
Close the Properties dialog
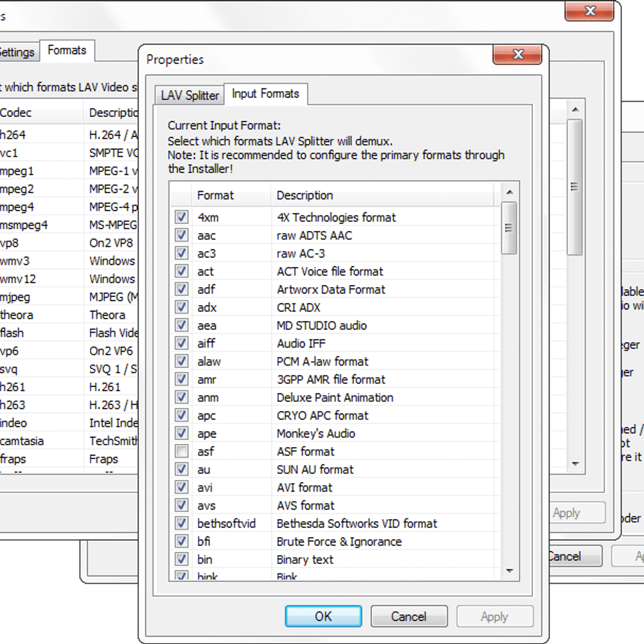[518, 54]
